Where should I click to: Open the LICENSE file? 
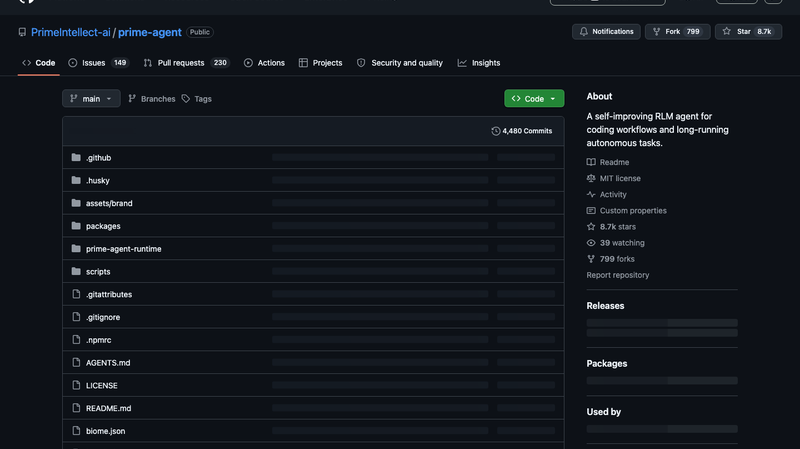[102, 386]
